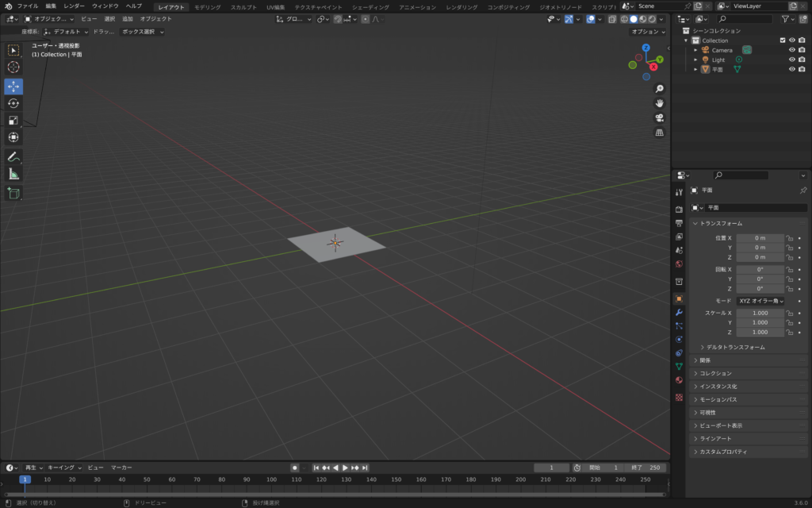Open the View Layer properties tab
812x508 pixels.
(679, 237)
